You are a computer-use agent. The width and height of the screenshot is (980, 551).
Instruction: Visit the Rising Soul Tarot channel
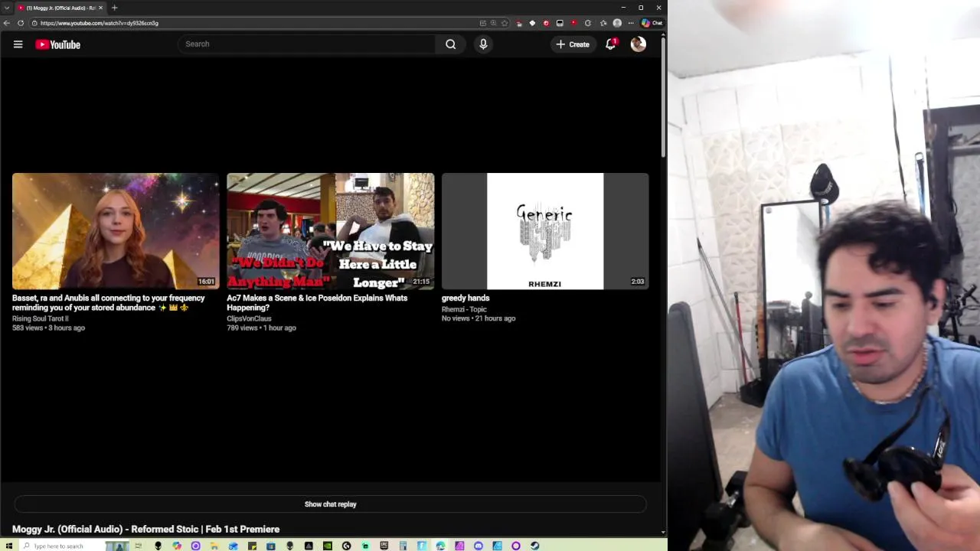click(x=40, y=318)
